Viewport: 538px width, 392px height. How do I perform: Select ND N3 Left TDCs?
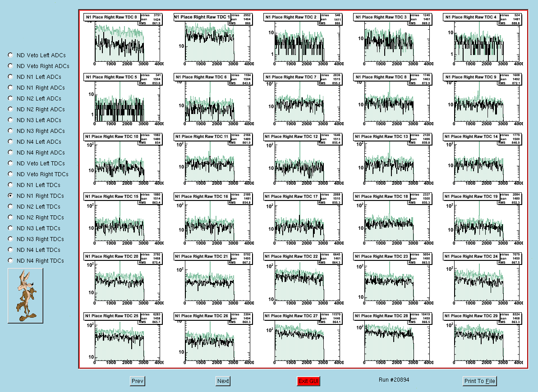pyautogui.click(x=11, y=228)
